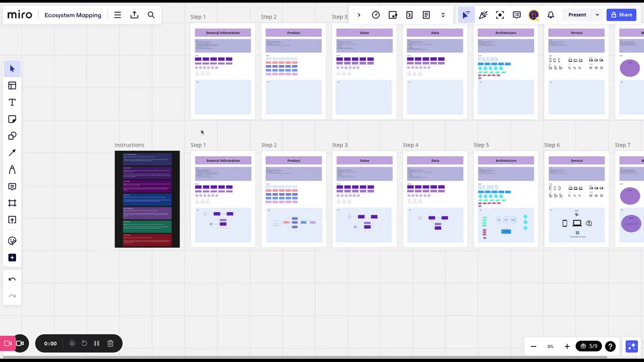644x362 pixels.
Task: Select the Frame tool
Action: coord(12,203)
